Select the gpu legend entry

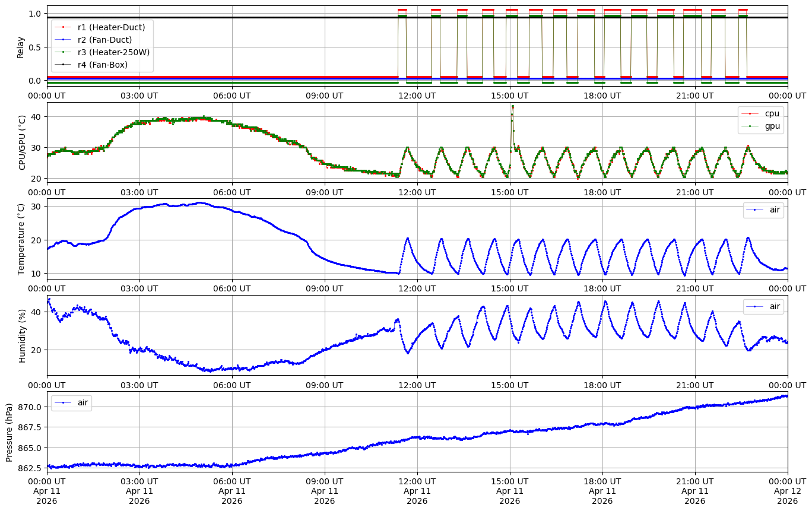click(772, 126)
